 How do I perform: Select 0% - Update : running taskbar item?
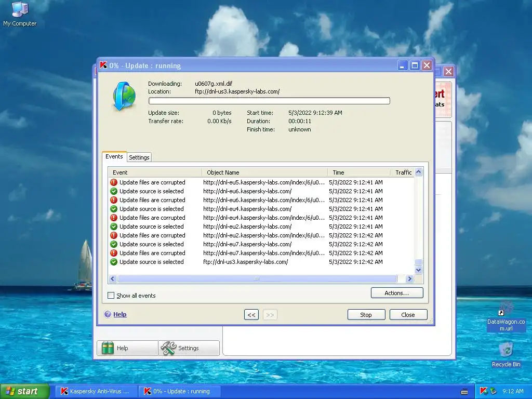pyautogui.click(x=180, y=391)
